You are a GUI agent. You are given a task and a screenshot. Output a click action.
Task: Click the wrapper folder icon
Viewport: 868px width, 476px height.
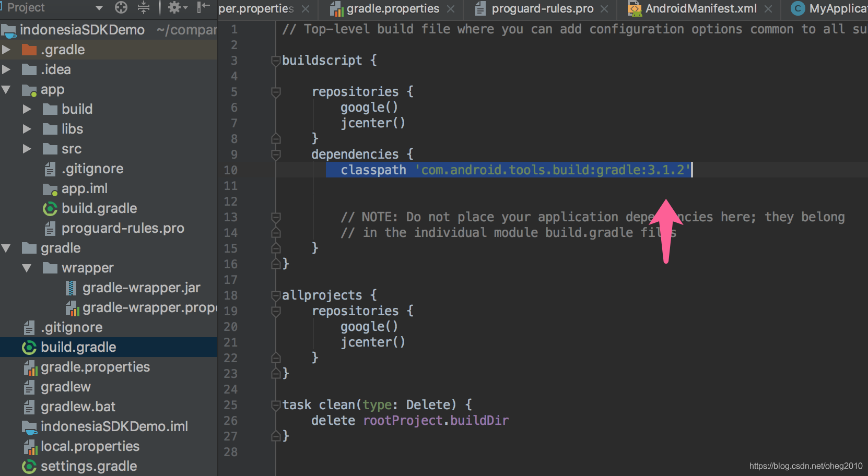point(50,268)
